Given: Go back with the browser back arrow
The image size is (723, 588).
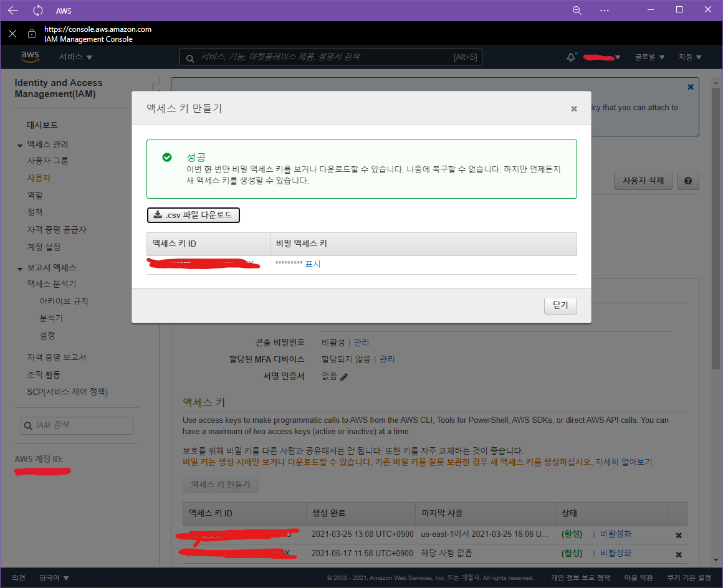Looking at the screenshot, I should tap(13, 10).
